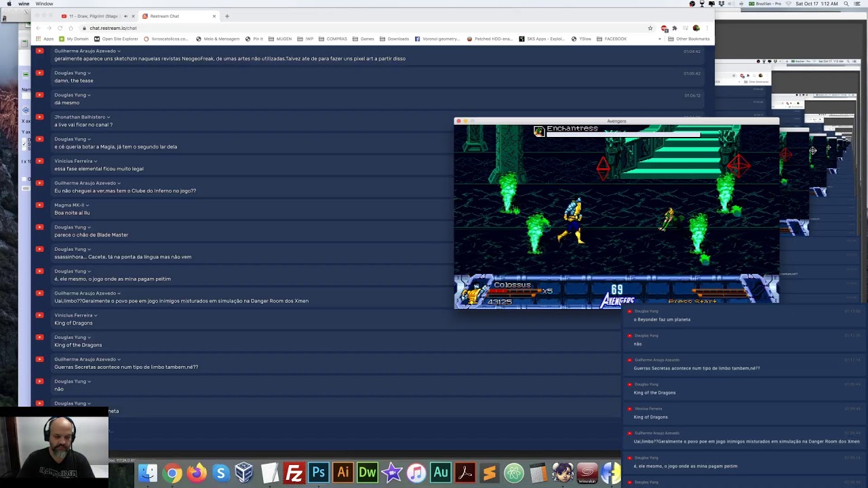Screen dimensions: 868x488
Task: Click the webcam video thumbnail
Action: (x=54, y=447)
